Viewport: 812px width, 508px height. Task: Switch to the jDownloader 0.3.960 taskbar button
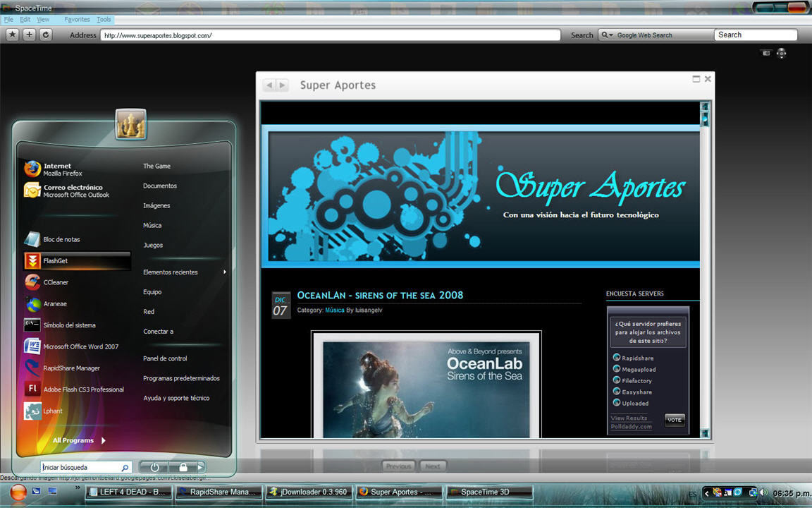point(309,492)
